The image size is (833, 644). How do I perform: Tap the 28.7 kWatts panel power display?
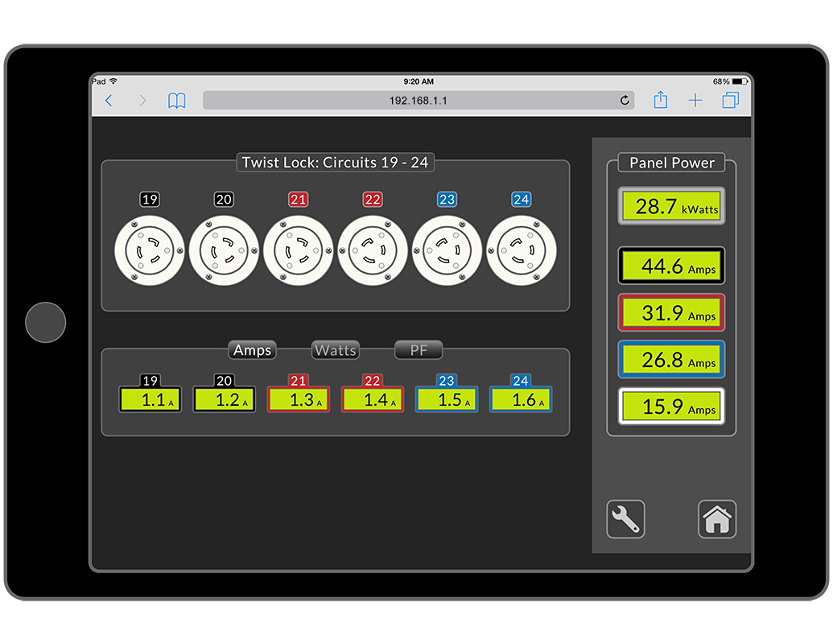[x=671, y=207]
